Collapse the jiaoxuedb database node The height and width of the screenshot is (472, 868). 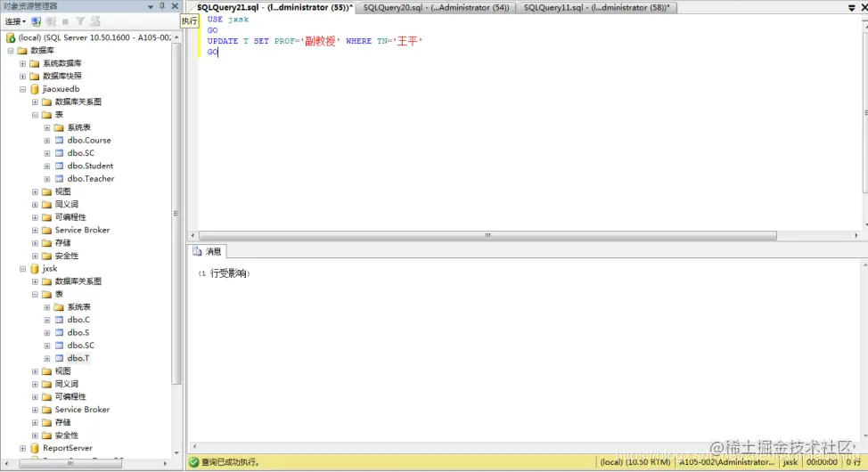[x=22, y=89]
